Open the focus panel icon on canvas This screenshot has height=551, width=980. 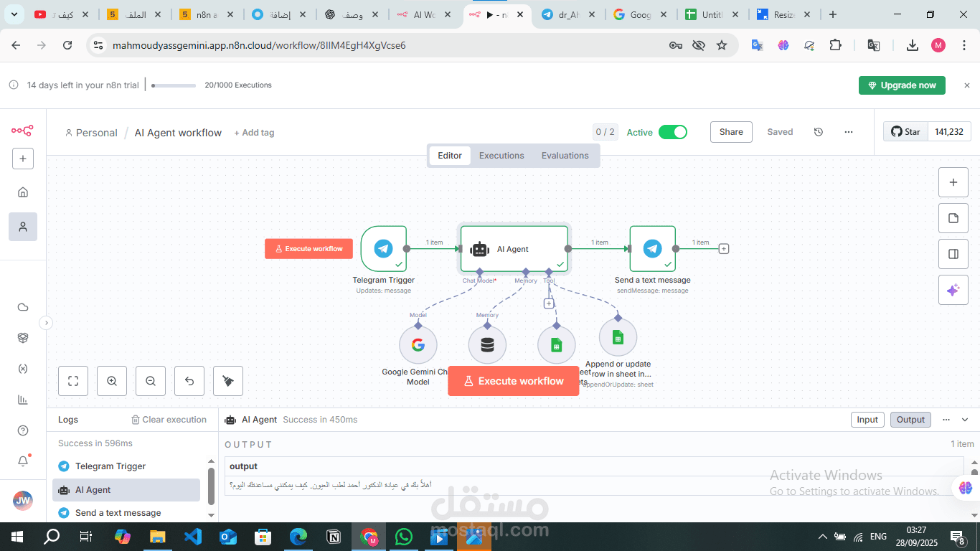point(953,254)
